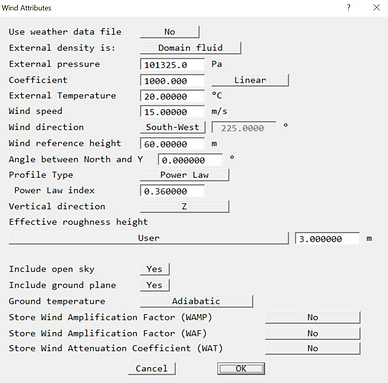
Task: Click the Wind direction label
Action: (x=46, y=127)
